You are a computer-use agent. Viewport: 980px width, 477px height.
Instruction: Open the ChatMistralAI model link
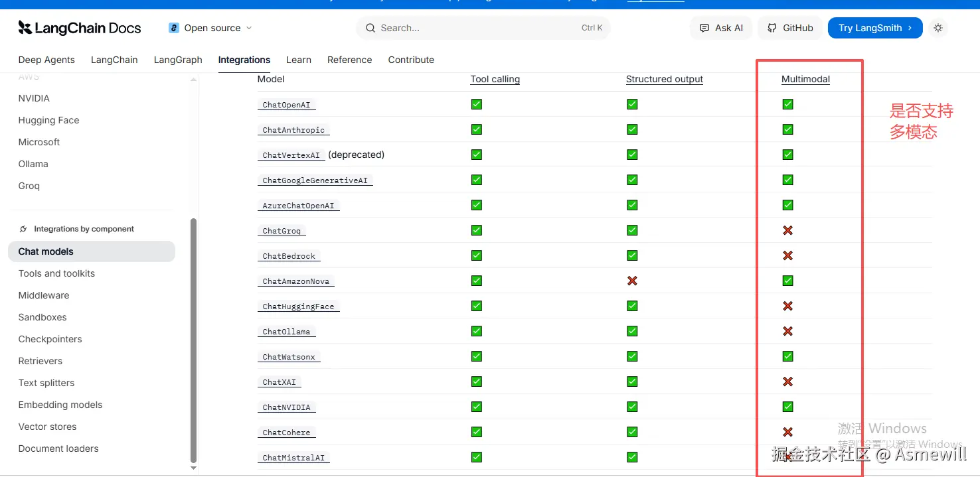[x=293, y=458]
